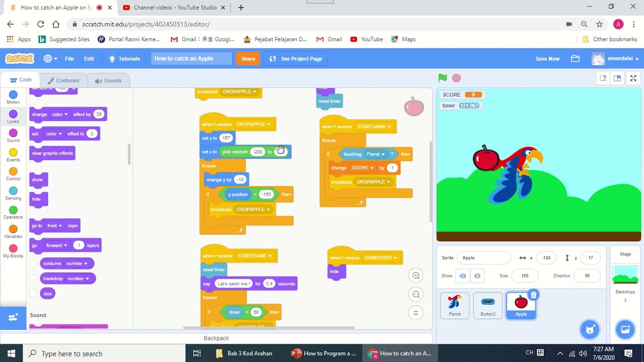This screenshot has height=362, width=644.
Task: Zoom out the code workspace
Action: [x=416, y=295]
